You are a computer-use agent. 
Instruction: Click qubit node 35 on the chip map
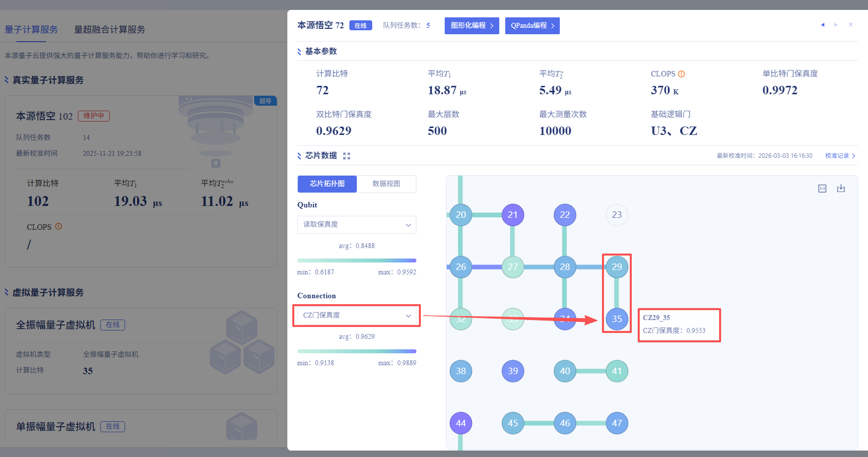click(616, 319)
